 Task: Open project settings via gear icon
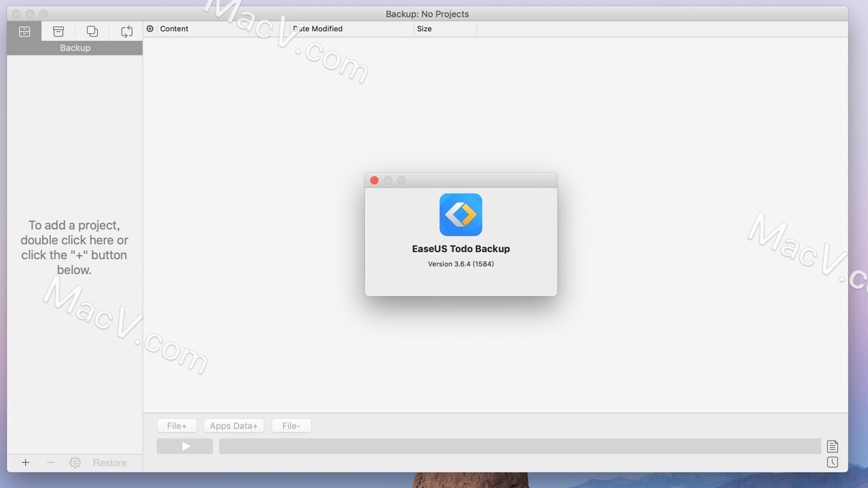(75, 462)
